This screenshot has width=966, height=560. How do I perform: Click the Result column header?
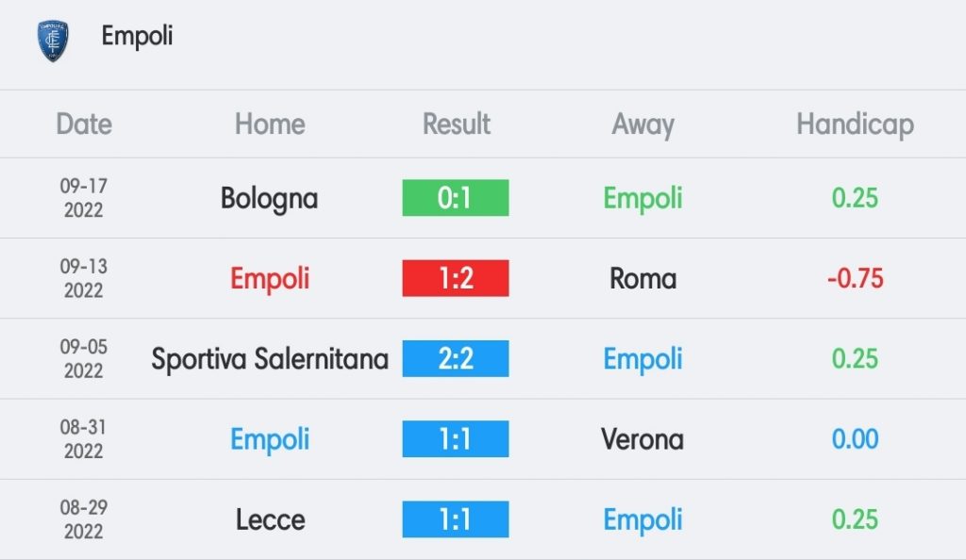point(456,124)
